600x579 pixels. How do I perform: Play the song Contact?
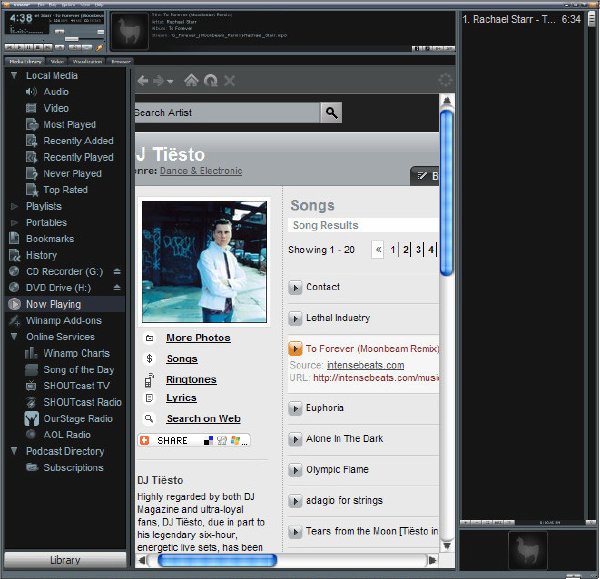point(295,287)
